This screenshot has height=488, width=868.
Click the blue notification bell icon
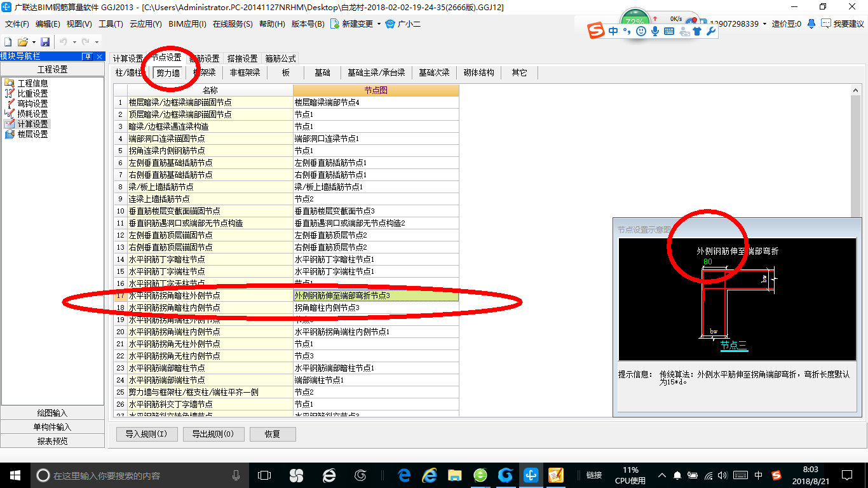pos(811,24)
